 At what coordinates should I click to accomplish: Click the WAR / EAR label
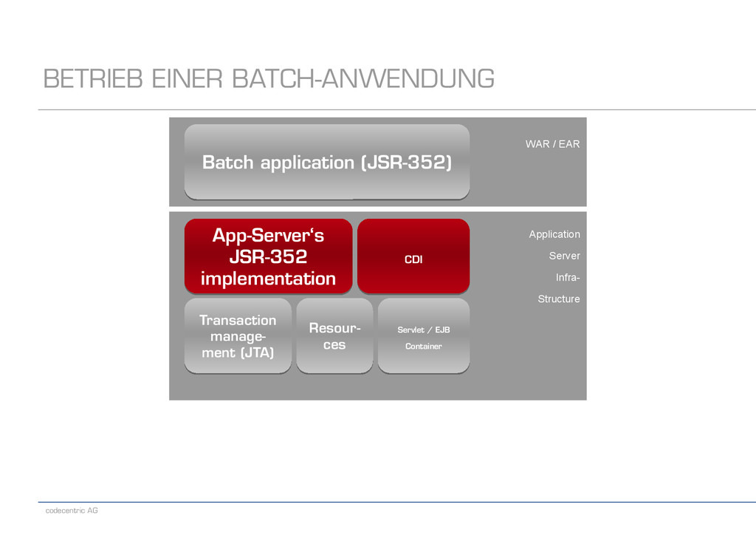coord(552,144)
